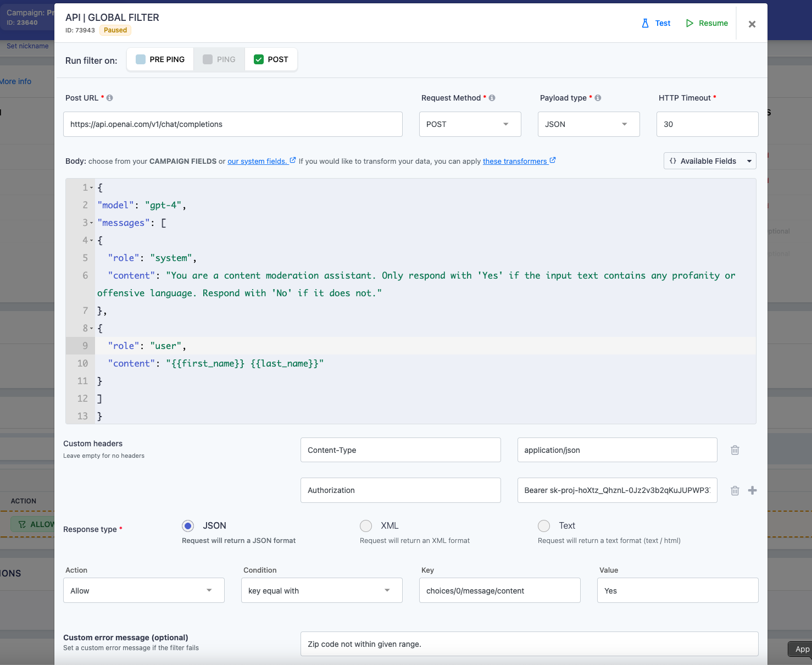Open the Payload type JSON dropdown
Viewport: 812px width, 665px height.
pyautogui.click(x=588, y=124)
